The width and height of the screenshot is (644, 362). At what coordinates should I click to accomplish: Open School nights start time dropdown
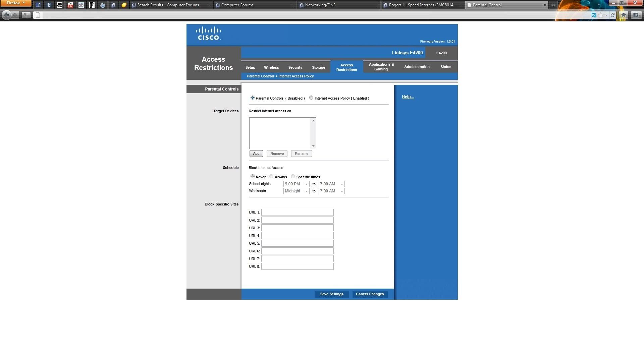click(x=296, y=184)
